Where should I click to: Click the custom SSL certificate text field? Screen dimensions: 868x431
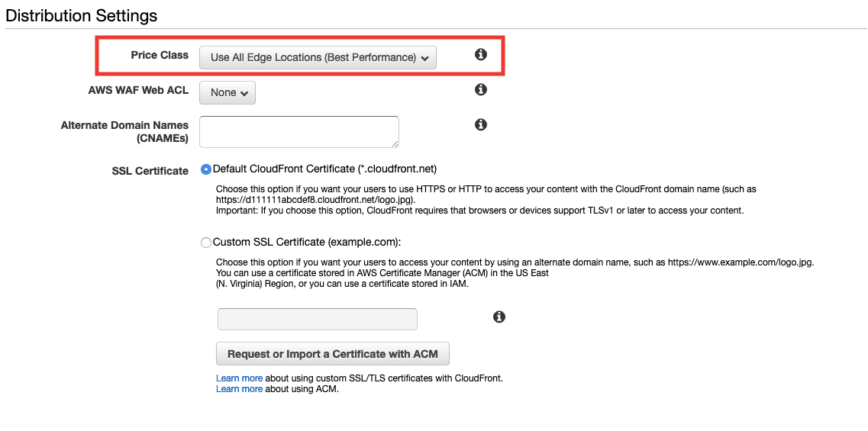[x=317, y=319]
